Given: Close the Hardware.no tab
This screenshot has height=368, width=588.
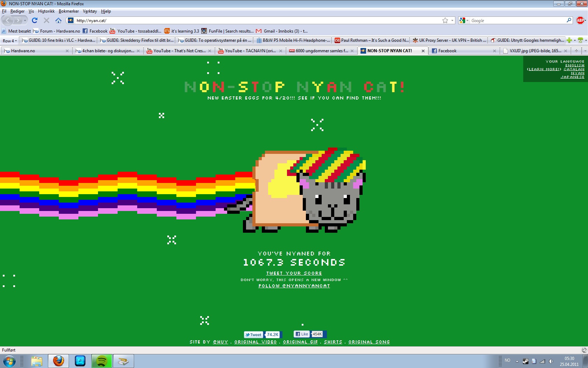Looking at the screenshot, I should click(67, 51).
